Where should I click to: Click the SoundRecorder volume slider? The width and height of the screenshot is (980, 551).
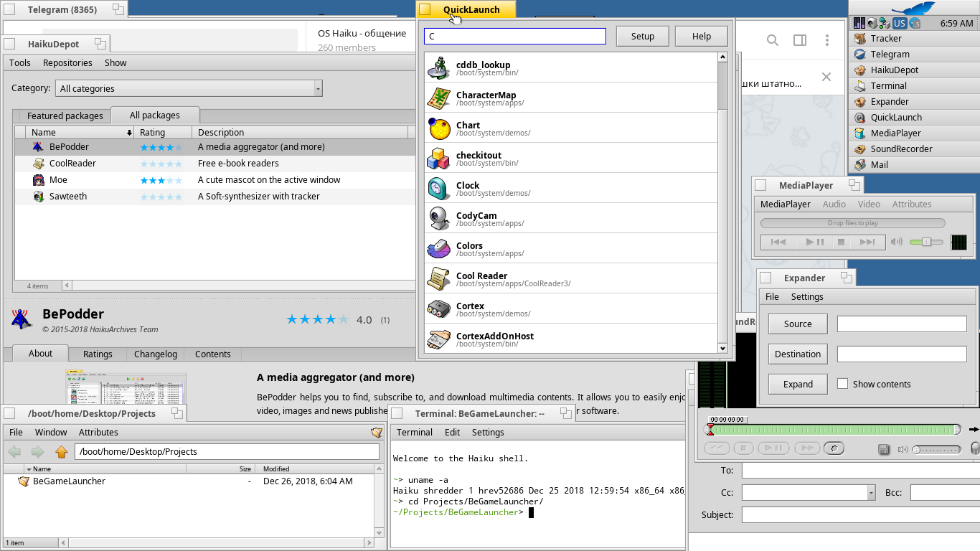(x=936, y=450)
